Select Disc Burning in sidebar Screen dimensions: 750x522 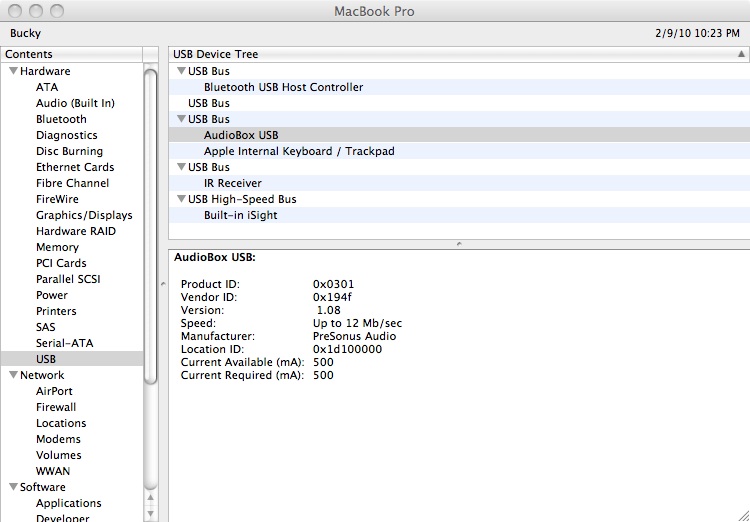point(69,151)
